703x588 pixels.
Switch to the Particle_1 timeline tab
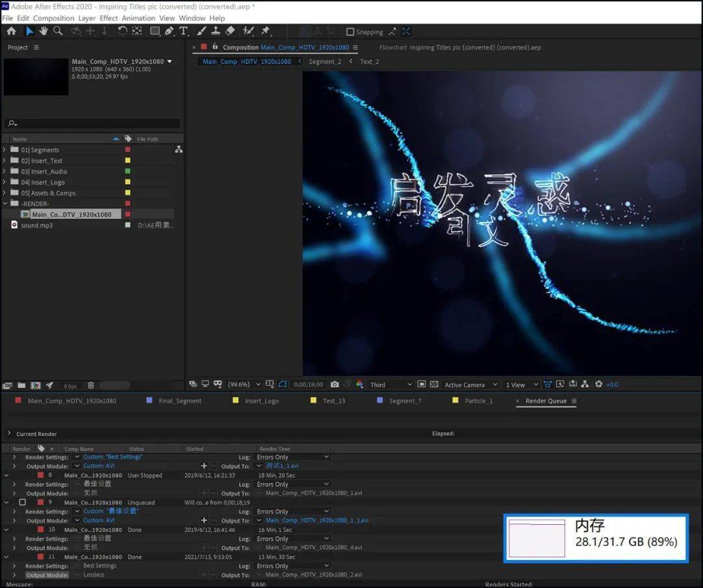click(478, 401)
